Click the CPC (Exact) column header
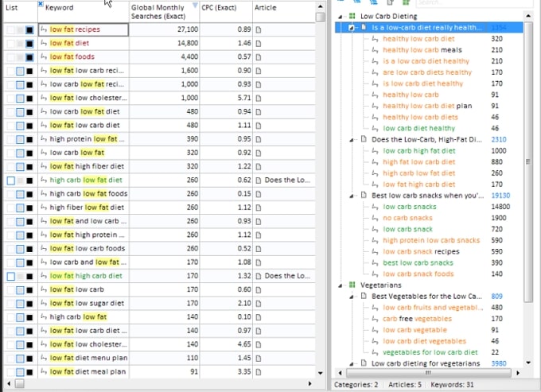 (x=226, y=12)
